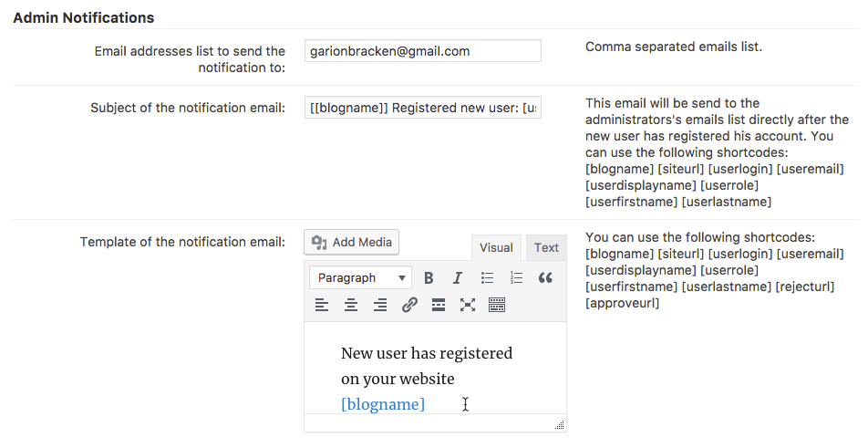Click the Add Media button
The height and width of the screenshot is (448, 868).
(352, 242)
